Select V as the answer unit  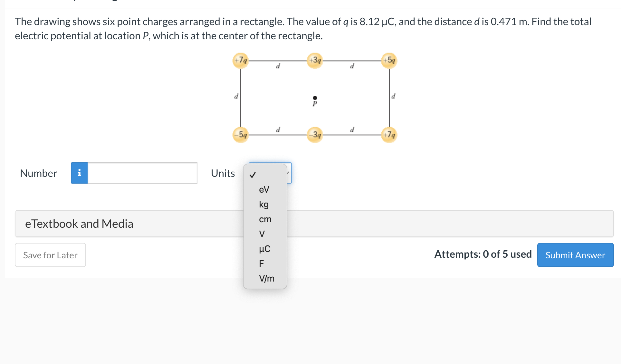(x=262, y=234)
